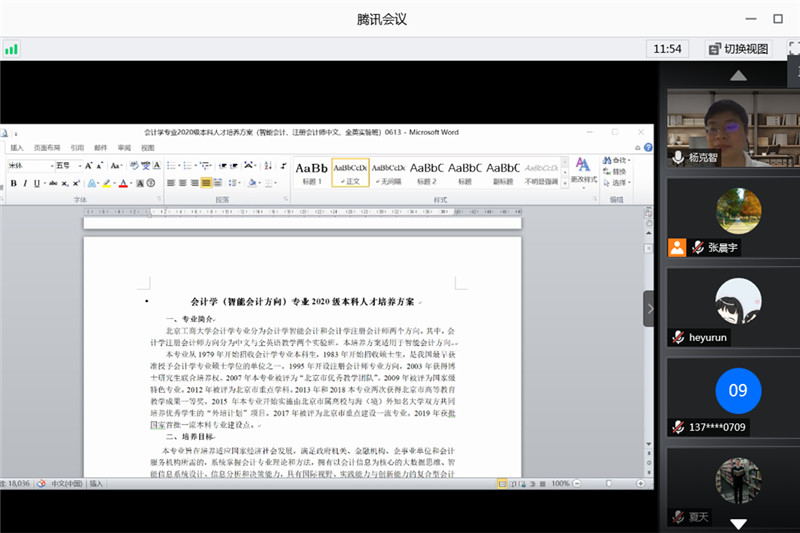The image size is (800, 533).
Task: Select participant 09 avatar thumbnail
Action: 738,390
